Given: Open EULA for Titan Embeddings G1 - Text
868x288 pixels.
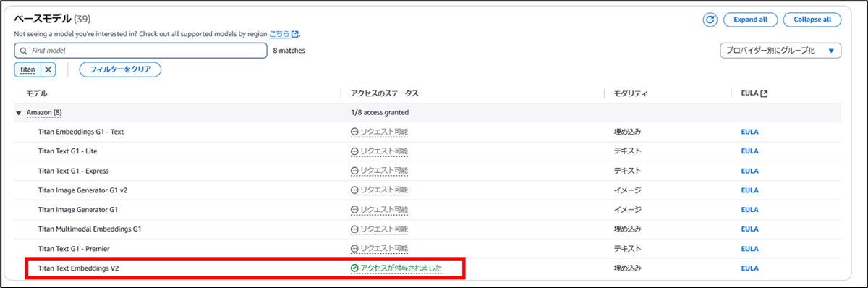Looking at the screenshot, I should (x=749, y=132).
